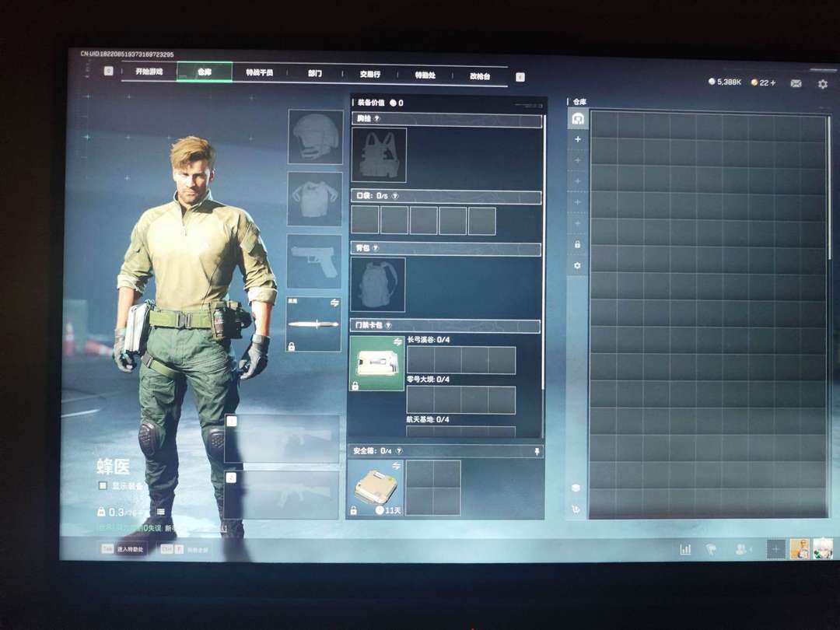Open the 特勤处 tab

click(425, 75)
